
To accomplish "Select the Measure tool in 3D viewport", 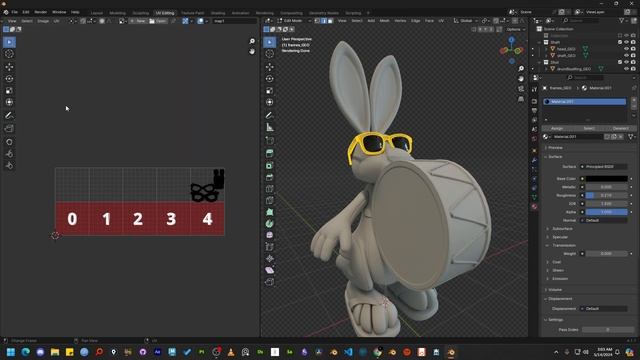I will point(269,127).
